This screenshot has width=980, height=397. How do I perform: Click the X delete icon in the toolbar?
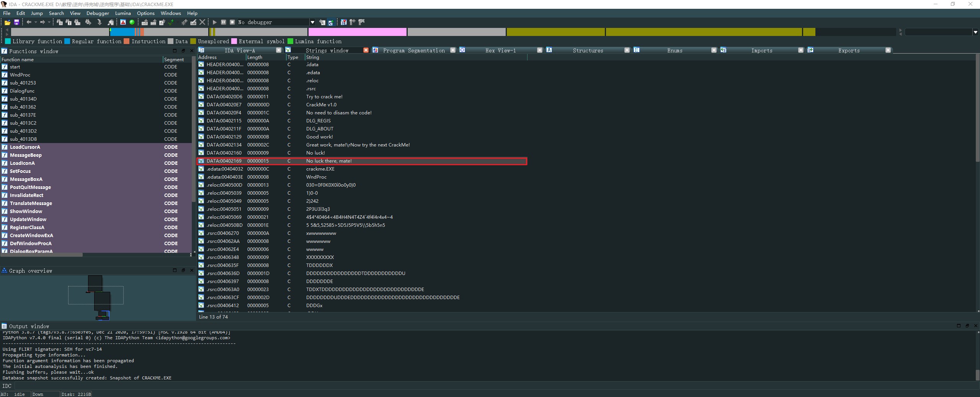point(203,22)
